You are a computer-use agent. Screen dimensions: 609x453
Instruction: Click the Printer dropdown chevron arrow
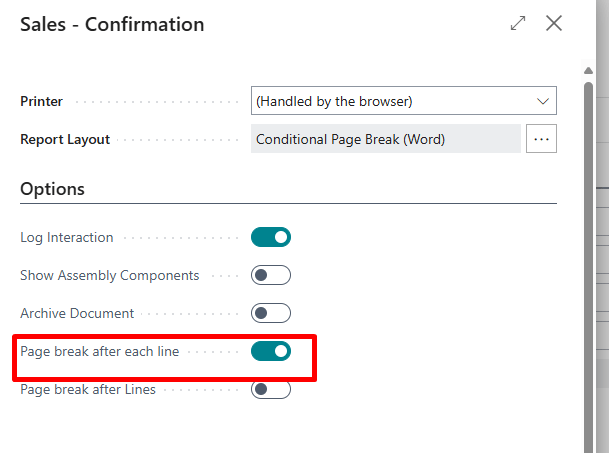tap(543, 101)
